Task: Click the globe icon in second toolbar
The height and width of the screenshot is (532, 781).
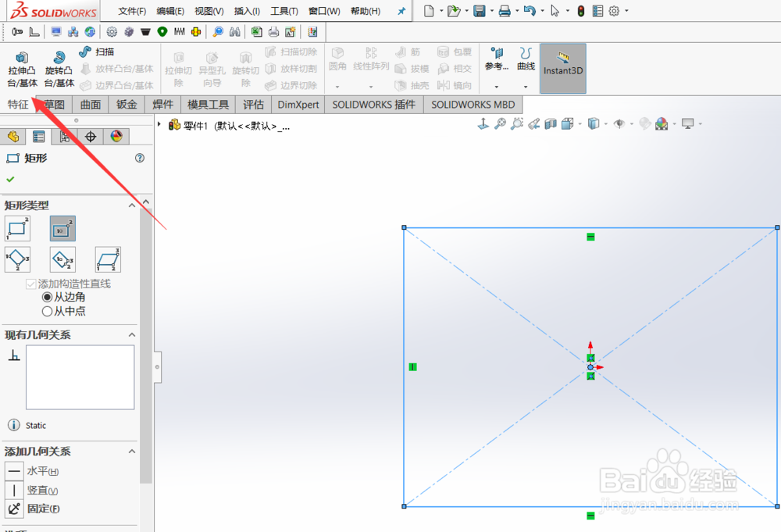Action: pos(90,32)
